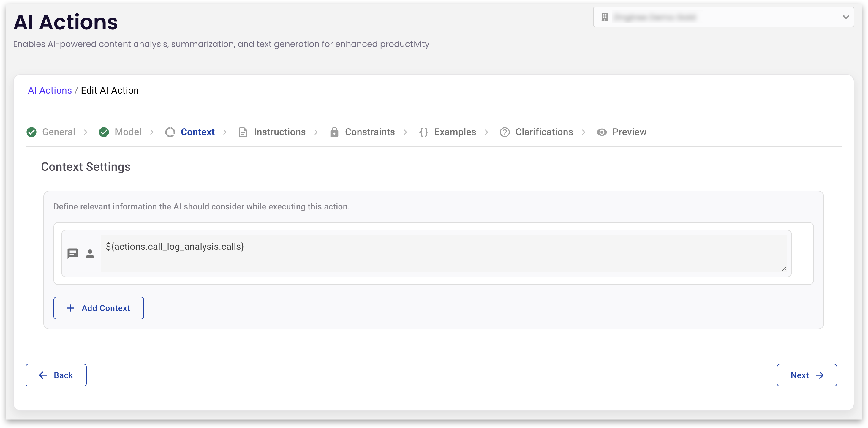Click the lock icon for Constraints
Image resolution: width=868 pixels, height=428 pixels.
(x=334, y=132)
